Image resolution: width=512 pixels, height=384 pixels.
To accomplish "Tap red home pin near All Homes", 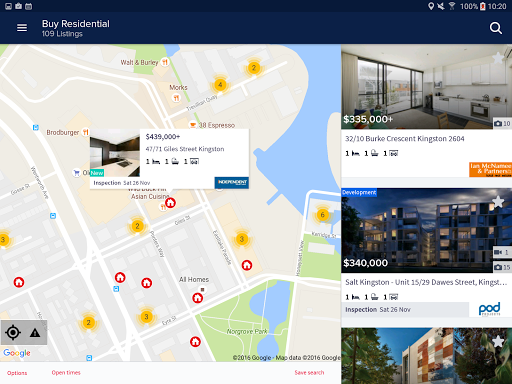I will click(x=198, y=298).
